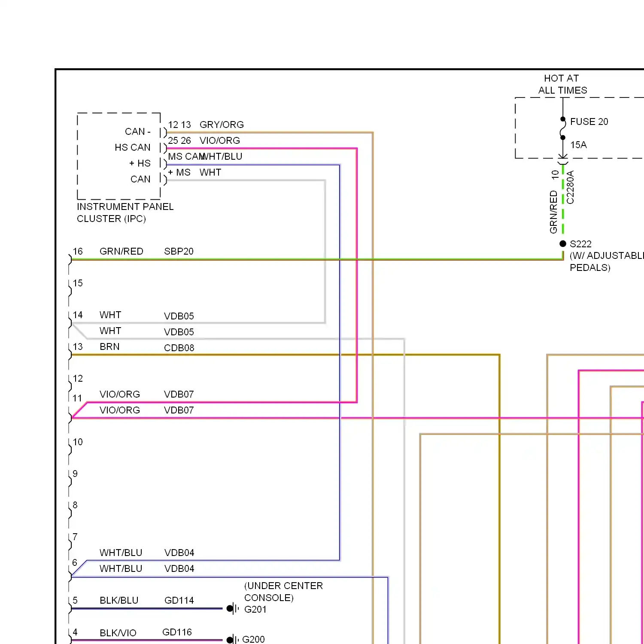The image size is (644, 644).
Task: Select the pin "8" label
Action: point(75,505)
